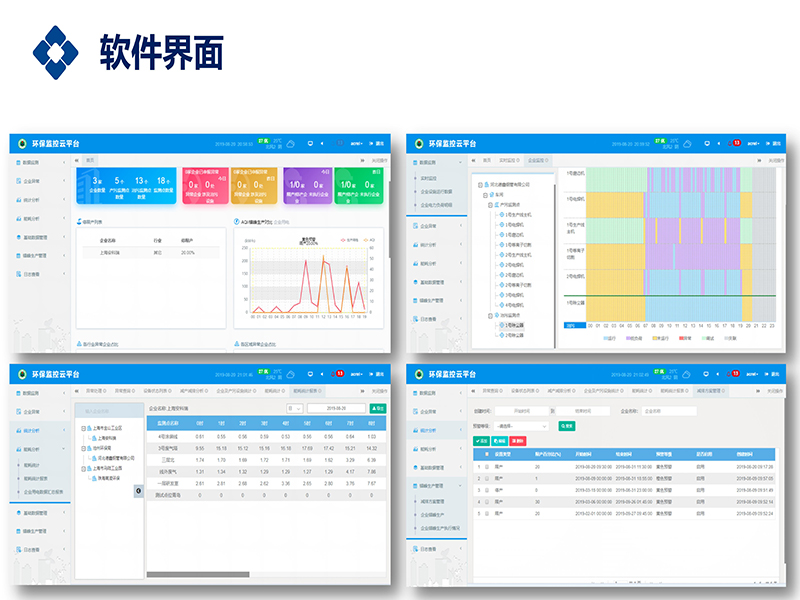Tick the checkbox of plan row 3
800x600 pixels.
pos(487,490)
